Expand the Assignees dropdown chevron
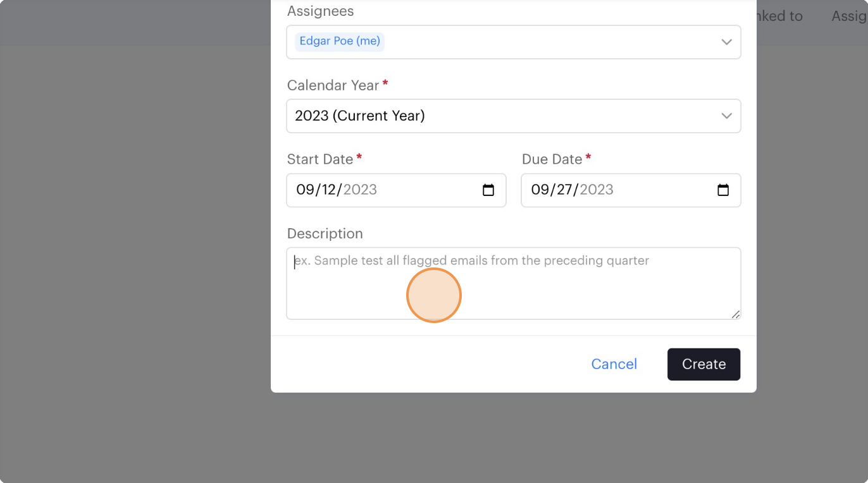Image resolution: width=868 pixels, height=483 pixels. pyautogui.click(x=726, y=42)
